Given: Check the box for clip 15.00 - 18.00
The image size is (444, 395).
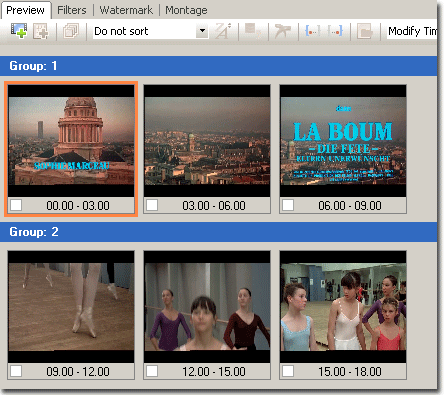Looking at the screenshot, I should tap(288, 371).
